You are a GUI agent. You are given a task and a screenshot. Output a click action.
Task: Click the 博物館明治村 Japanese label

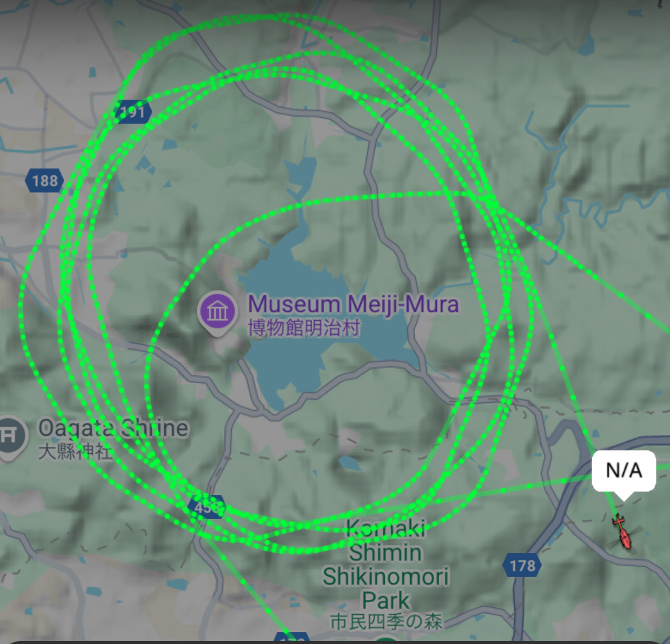[304, 328]
